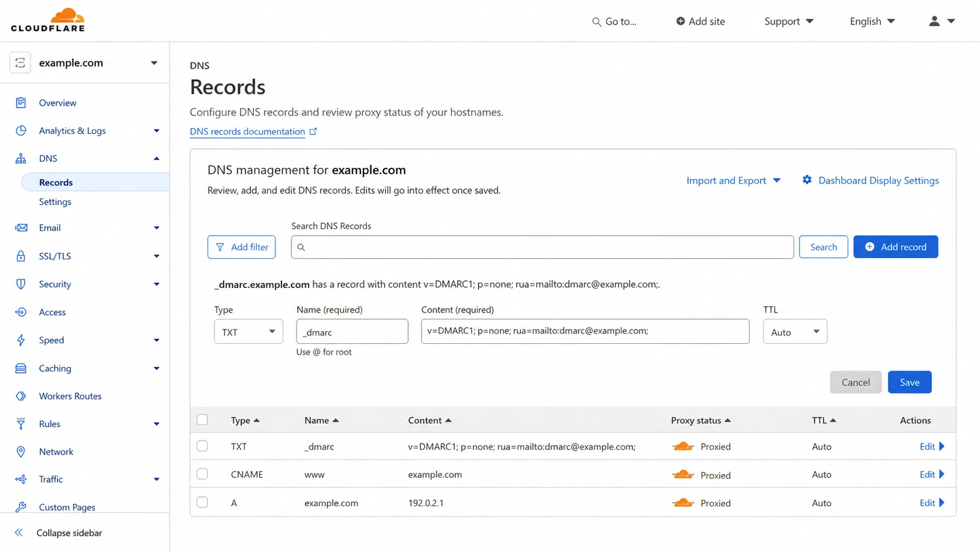Sort records by the TTL column
980x552 pixels.
[x=824, y=420]
